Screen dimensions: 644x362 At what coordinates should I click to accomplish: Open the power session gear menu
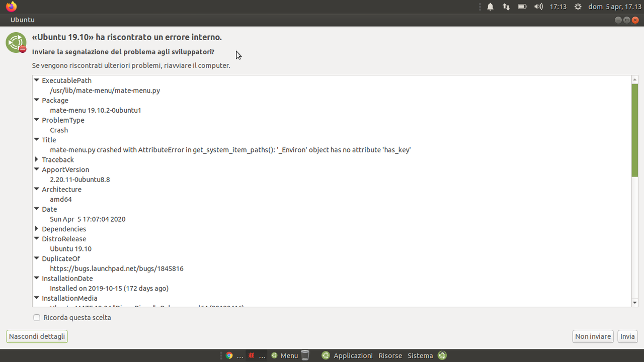tap(578, 7)
